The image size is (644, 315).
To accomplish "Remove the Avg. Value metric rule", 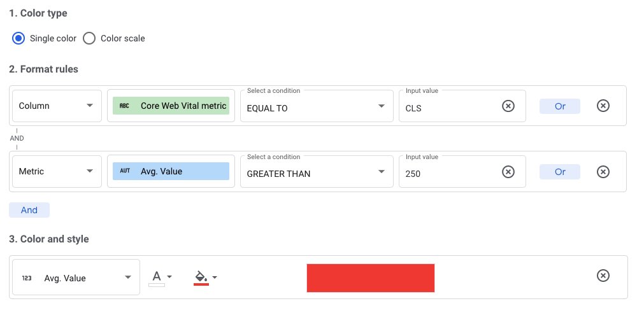I will click(603, 172).
